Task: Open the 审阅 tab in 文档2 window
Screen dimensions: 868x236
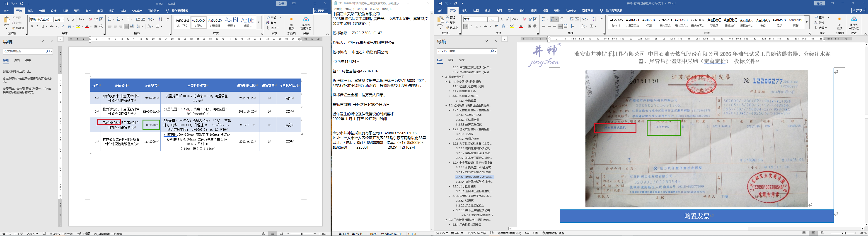Action: pos(100,11)
